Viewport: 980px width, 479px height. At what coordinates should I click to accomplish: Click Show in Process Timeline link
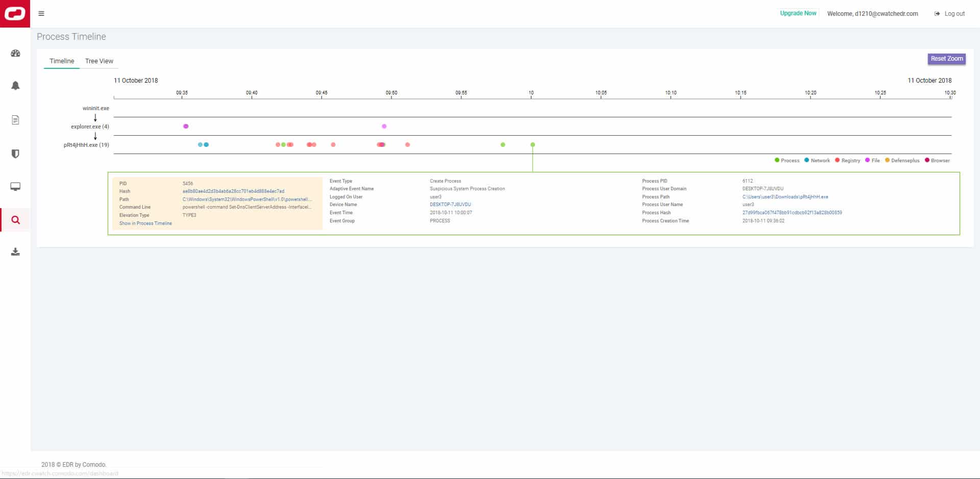[145, 223]
